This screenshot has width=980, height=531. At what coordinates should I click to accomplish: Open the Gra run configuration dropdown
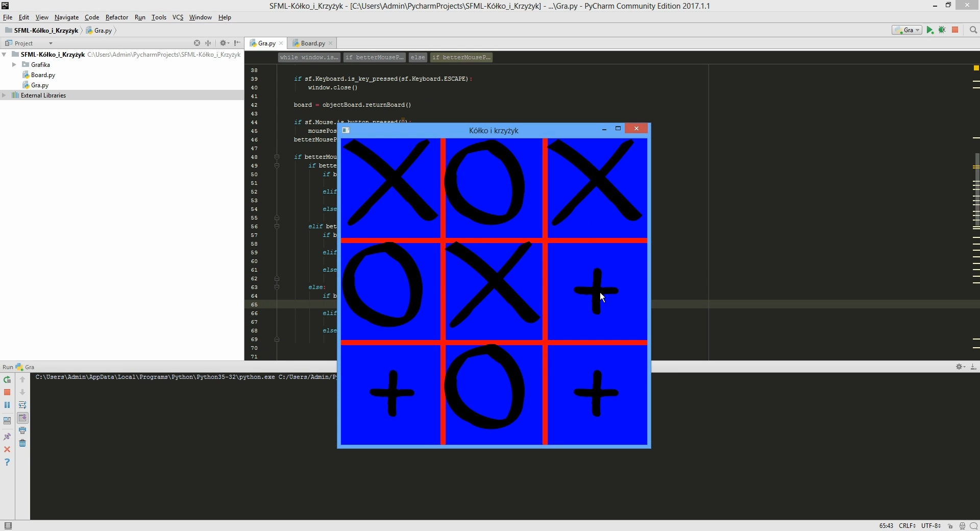click(907, 30)
